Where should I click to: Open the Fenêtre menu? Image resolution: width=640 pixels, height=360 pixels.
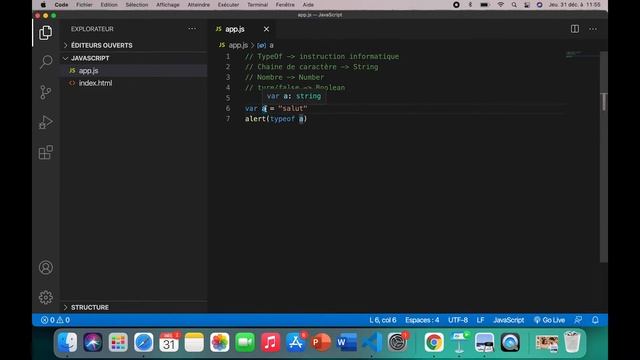[x=285, y=5]
